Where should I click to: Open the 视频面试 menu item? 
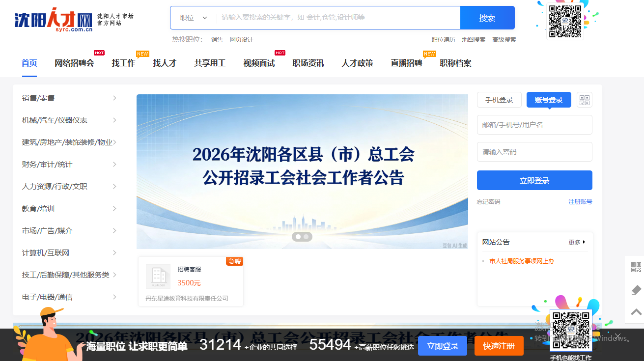(x=259, y=63)
